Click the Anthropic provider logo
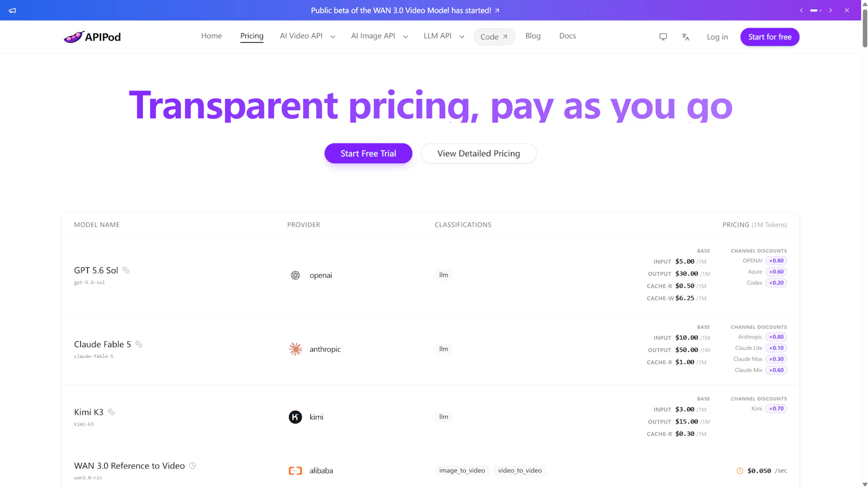 click(295, 349)
